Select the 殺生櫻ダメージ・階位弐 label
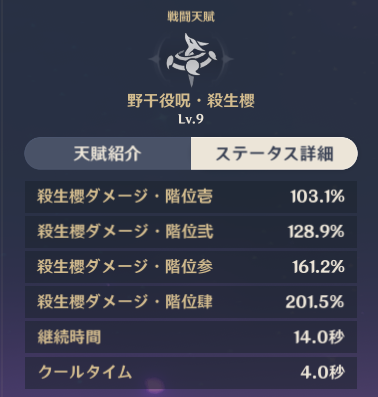378x397 pixels. [x=125, y=232]
